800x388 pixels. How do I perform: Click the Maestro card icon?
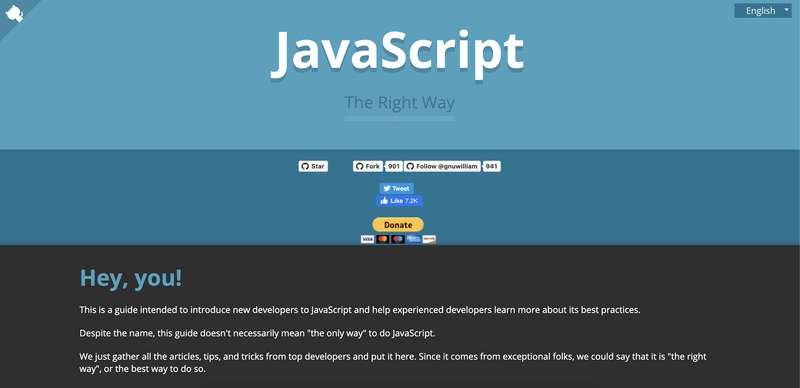pyautogui.click(x=398, y=239)
